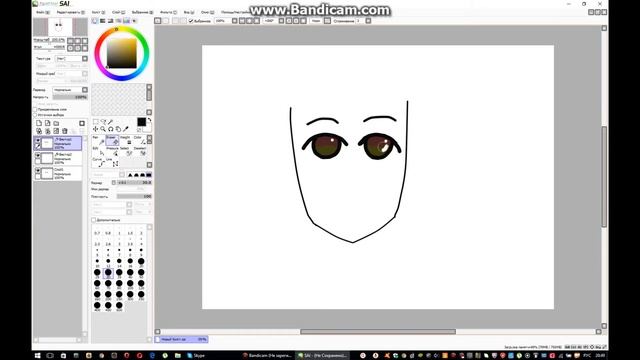Adjust the brush Размер slider

tap(134, 182)
